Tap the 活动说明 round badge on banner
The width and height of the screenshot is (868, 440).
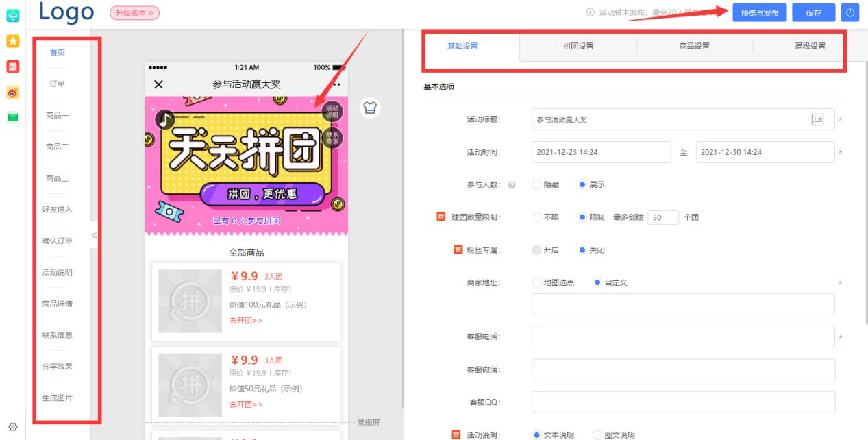coord(332,112)
